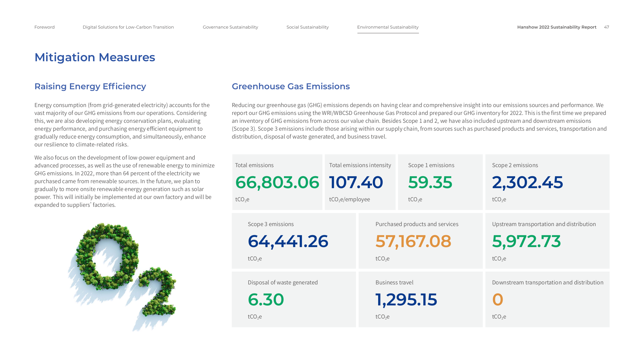Click the Hanshow 2022 Sustainability Report title
The height and width of the screenshot is (362, 644).
click(x=557, y=27)
